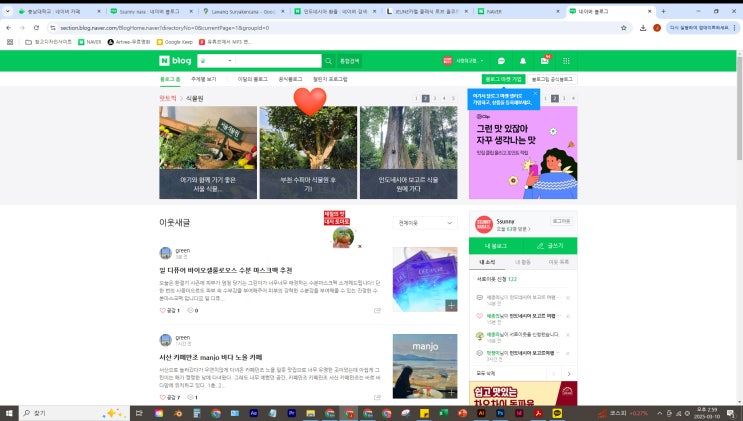
Task: Open the 이달의 블로그 menu
Action: coord(253,79)
